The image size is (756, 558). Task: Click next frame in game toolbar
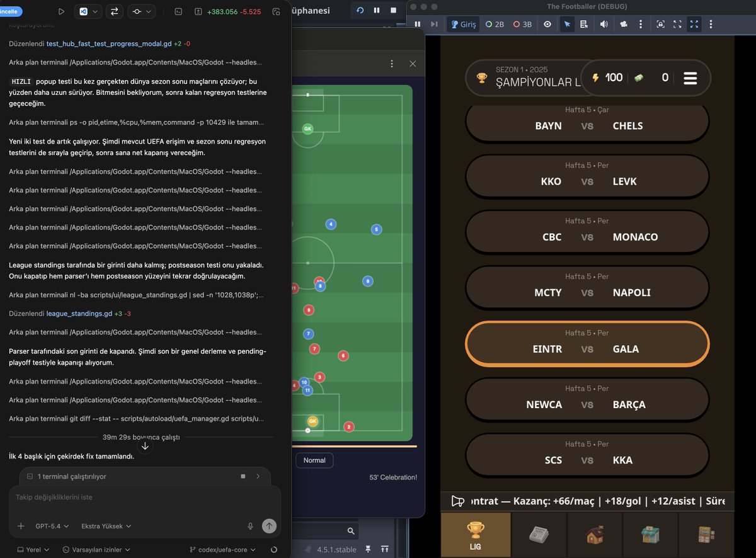[x=434, y=24]
